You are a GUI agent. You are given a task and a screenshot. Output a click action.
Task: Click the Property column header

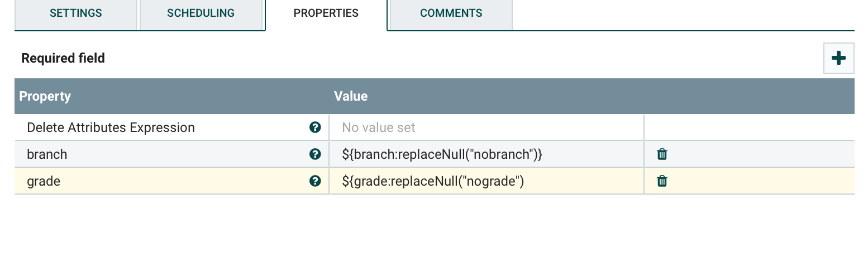point(45,96)
